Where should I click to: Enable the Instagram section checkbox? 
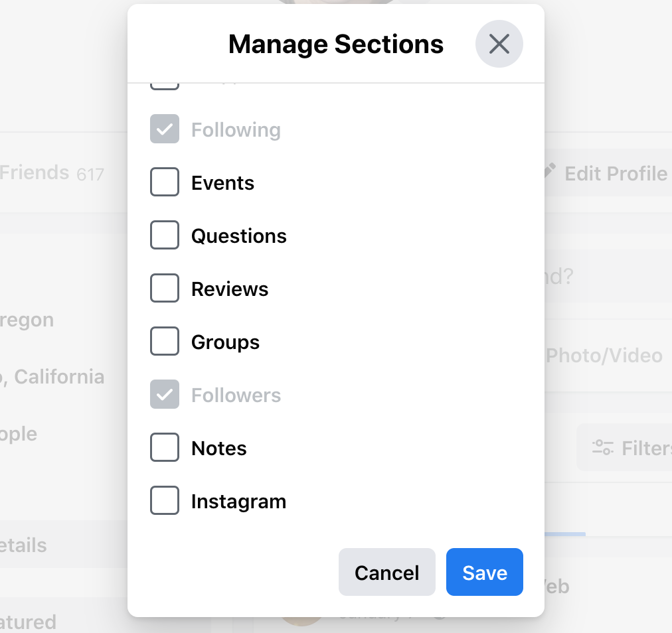pos(165,501)
